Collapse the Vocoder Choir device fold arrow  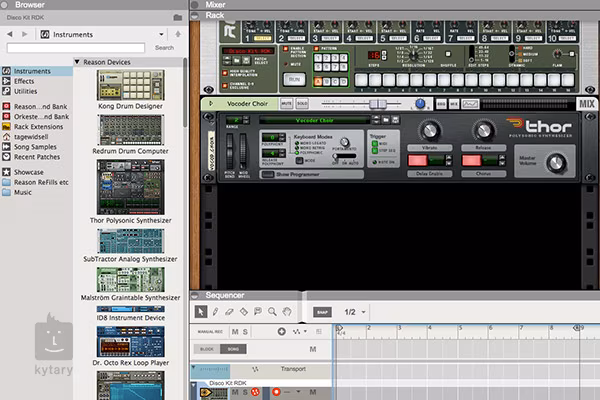(x=210, y=104)
